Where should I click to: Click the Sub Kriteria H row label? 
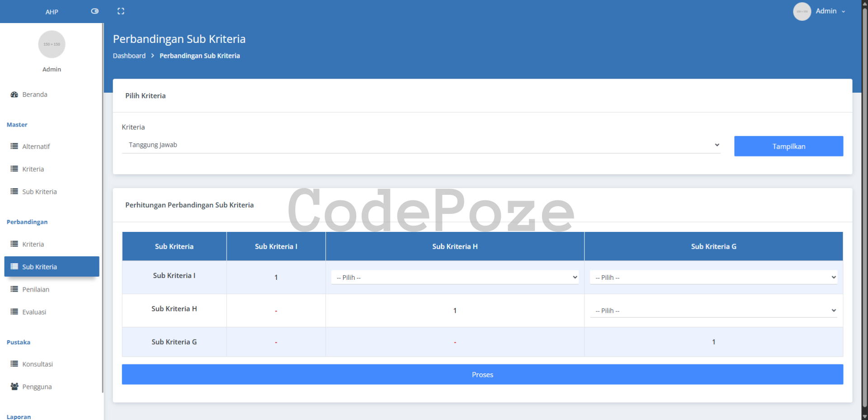click(174, 309)
